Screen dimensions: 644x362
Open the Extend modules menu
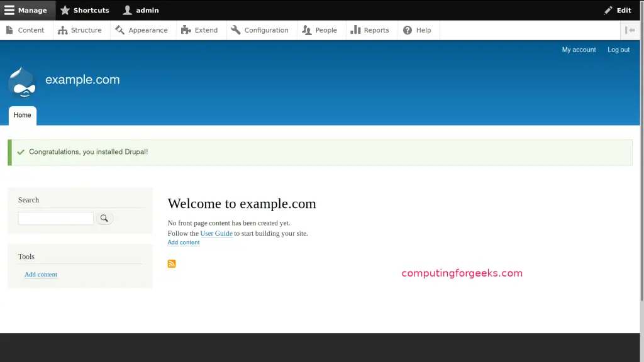pyautogui.click(x=200, y=30)
